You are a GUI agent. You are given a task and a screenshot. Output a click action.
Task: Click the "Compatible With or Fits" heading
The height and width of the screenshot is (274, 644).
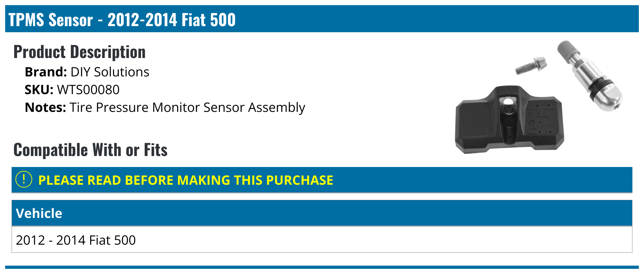[x=90, y=150]
